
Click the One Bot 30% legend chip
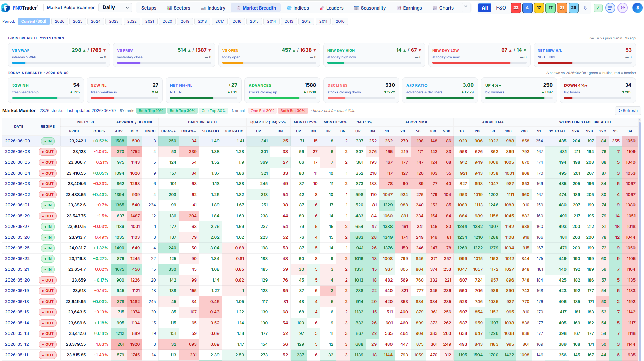[x=262, y=111]
